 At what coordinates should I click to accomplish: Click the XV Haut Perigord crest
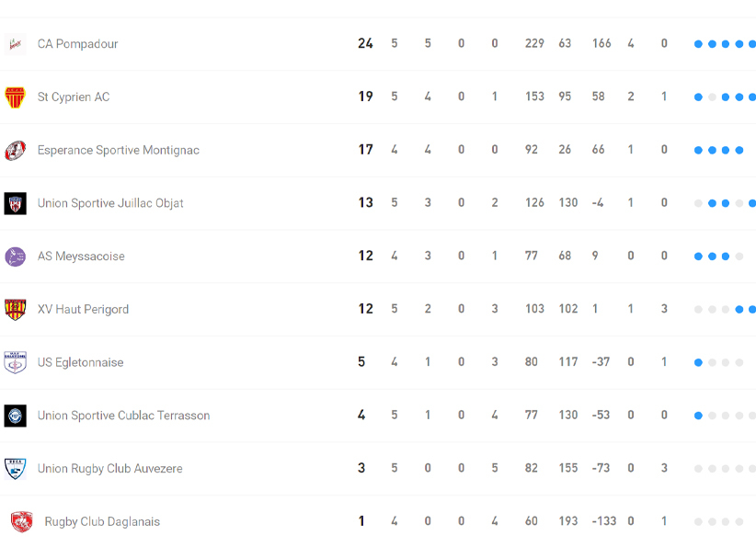[x=15, y=310]
